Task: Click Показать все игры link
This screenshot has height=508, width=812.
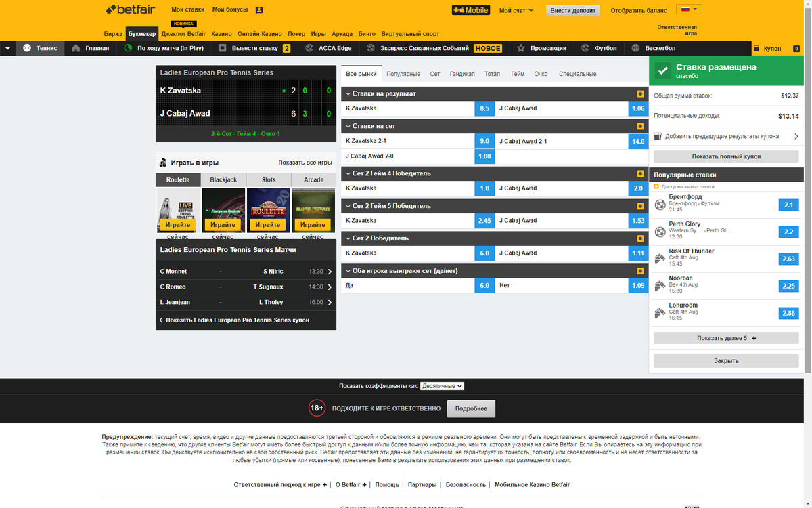Action: [305, 163]
